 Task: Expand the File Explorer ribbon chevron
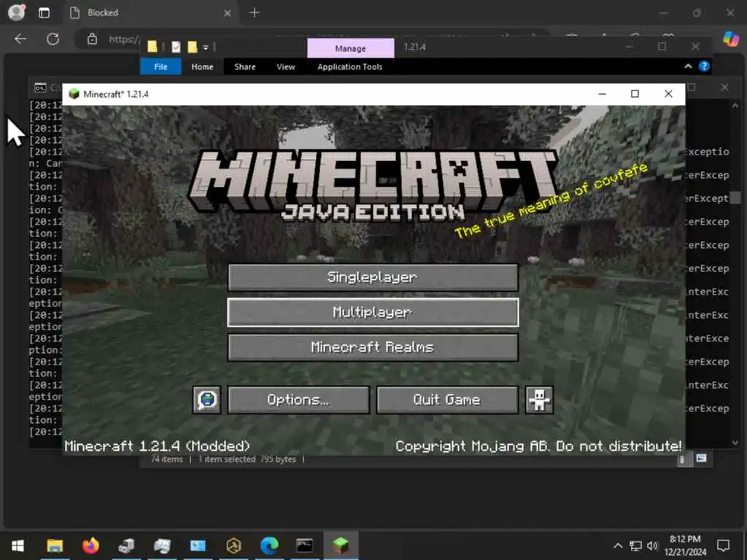pos(688,66)
